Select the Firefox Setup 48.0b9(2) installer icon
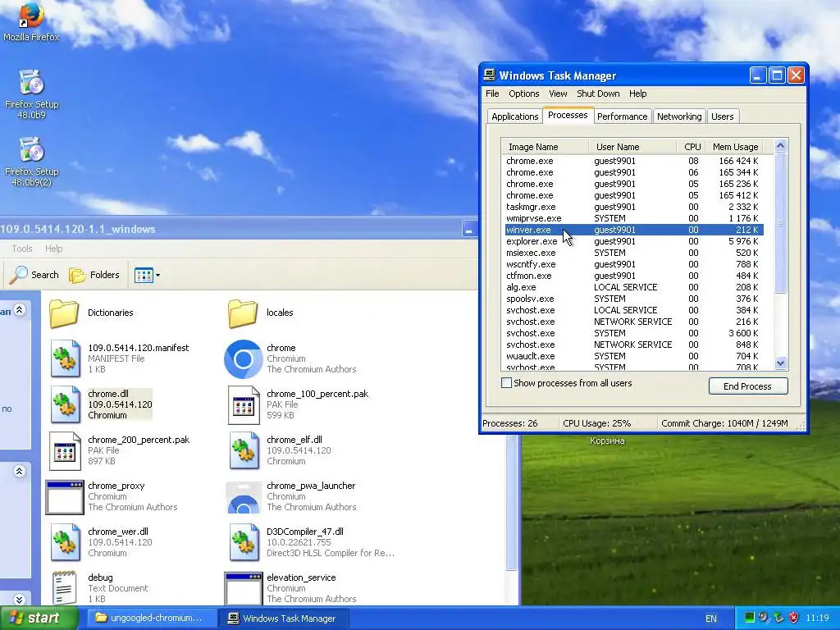 tap(32, 150)
